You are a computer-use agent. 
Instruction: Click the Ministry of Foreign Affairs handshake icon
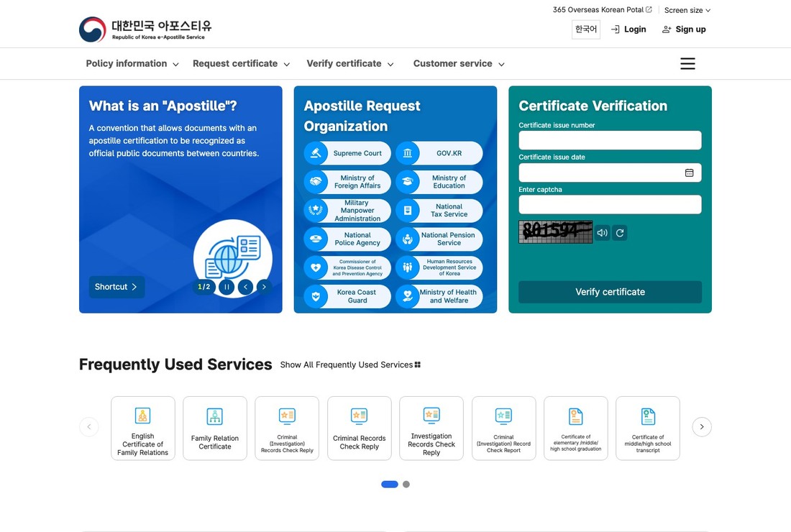click(316, 182)
